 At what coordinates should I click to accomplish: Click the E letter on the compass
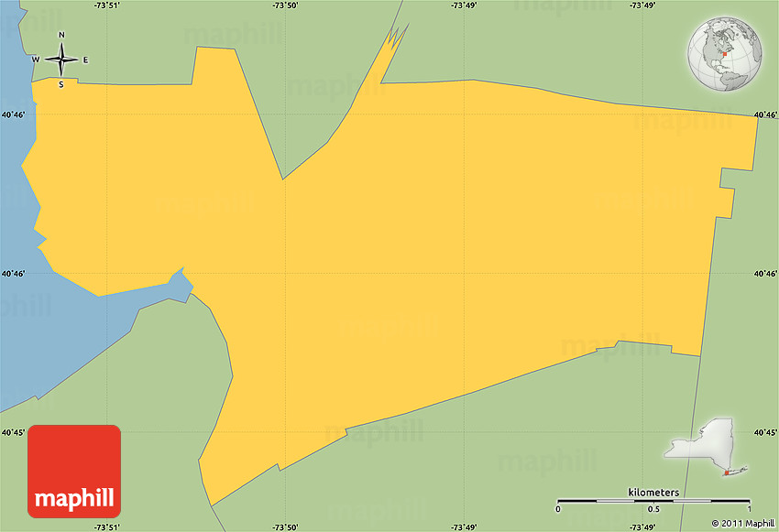coord(86,60)
